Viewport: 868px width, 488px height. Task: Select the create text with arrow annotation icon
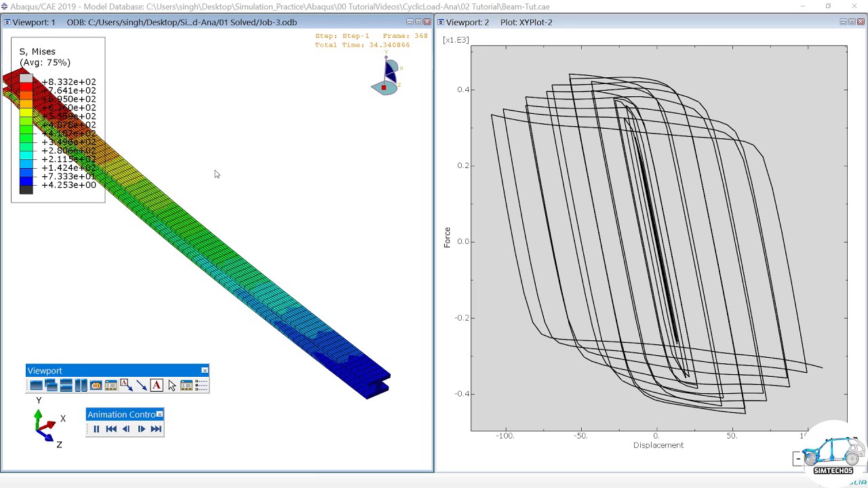(x=126, y=386)
